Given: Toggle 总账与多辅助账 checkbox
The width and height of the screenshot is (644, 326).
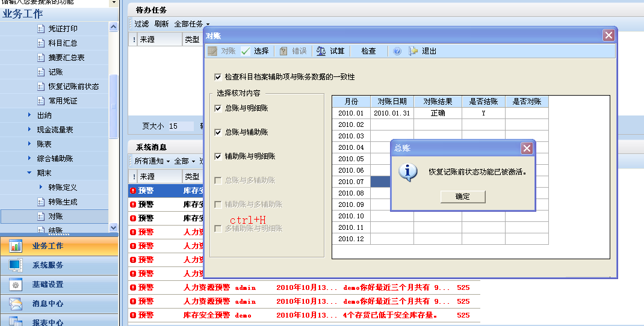Looking at the screenshot, I should pos(218,180).
